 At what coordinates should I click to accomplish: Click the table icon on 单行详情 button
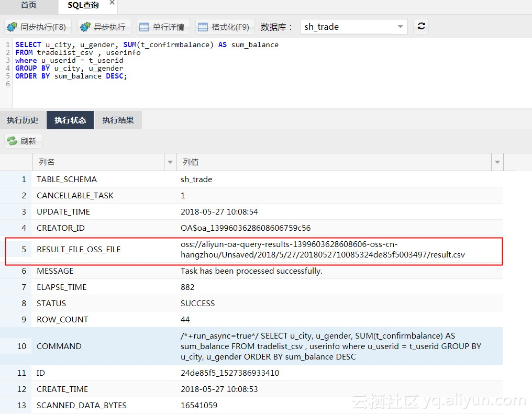coord(144,27)
